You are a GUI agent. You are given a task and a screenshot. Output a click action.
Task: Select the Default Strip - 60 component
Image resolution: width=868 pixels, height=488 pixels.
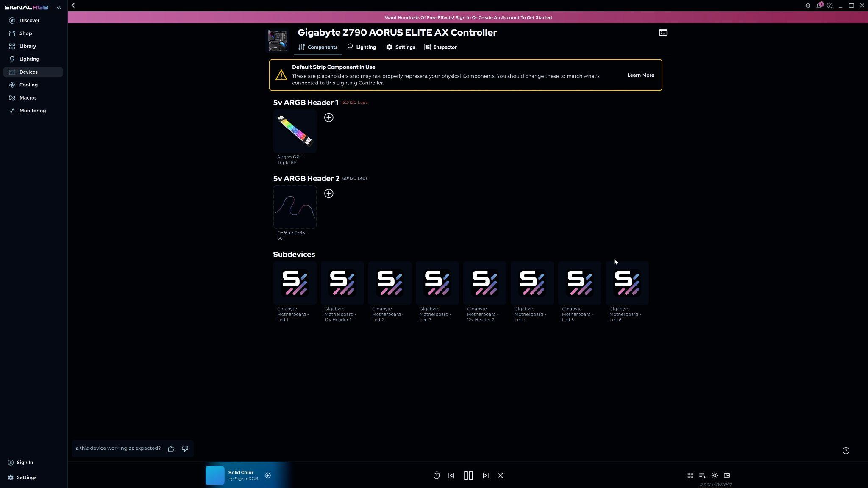[x=295, y=207]
